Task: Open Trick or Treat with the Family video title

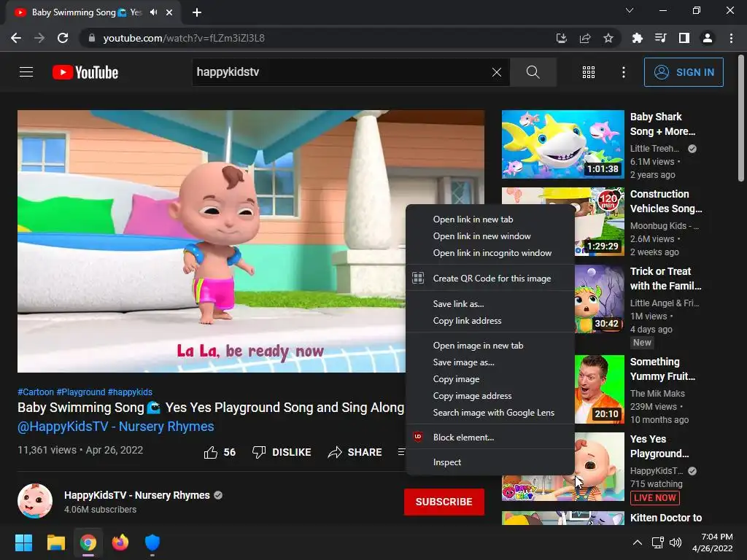Action: tap(665, 278)
